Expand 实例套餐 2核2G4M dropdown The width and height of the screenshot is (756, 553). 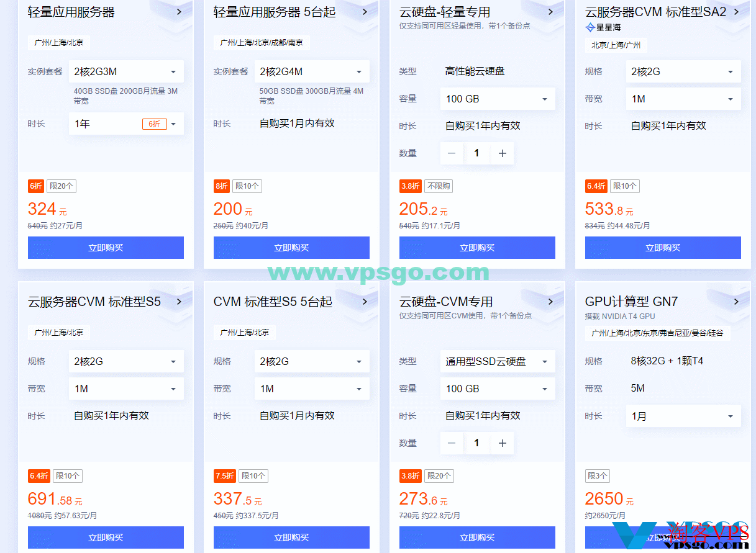pos(312,71)
